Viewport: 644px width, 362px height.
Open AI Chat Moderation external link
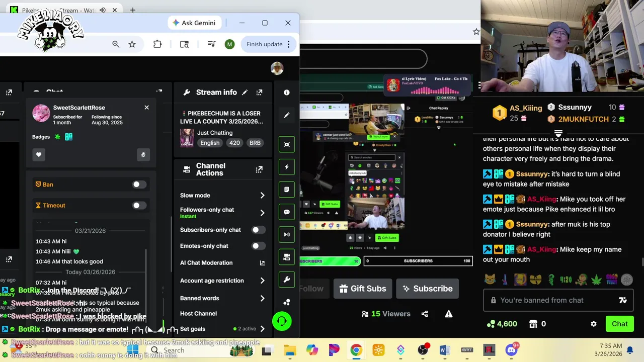coord(262,263)
